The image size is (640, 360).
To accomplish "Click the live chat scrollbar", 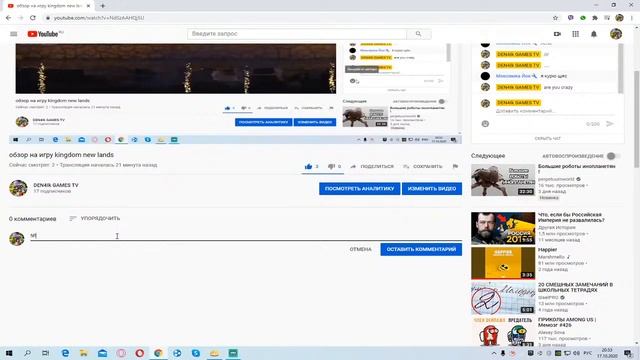I will 621,68.
